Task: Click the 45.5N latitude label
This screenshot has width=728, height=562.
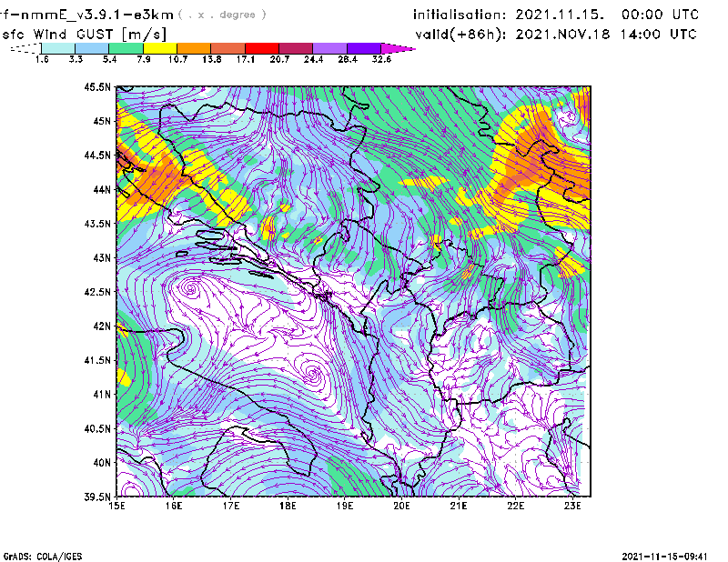Action: point(97,86)
